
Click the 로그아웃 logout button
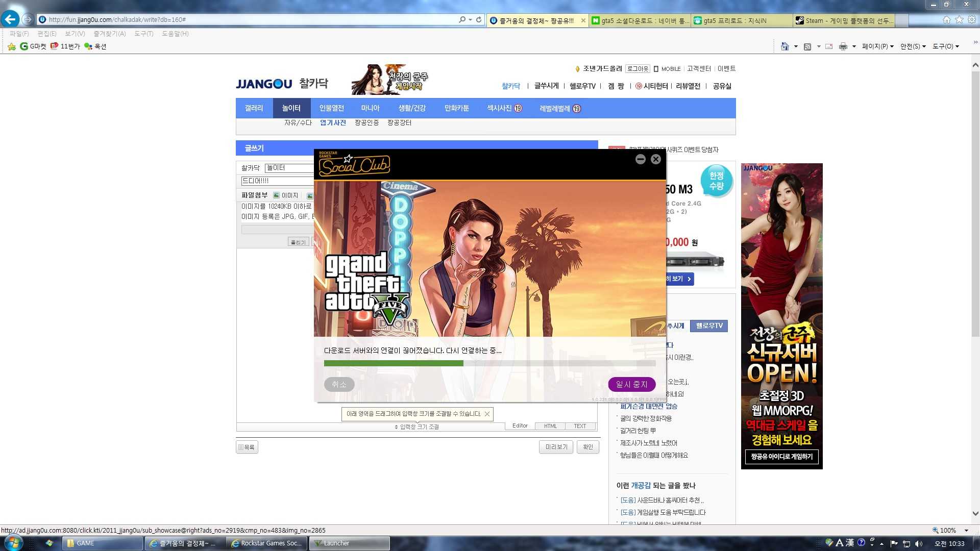coord(638,69)
